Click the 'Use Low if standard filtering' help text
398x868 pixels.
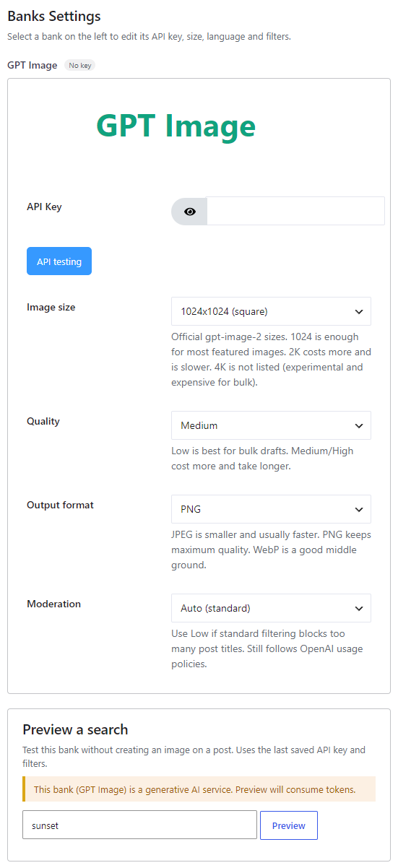(267, 649)
